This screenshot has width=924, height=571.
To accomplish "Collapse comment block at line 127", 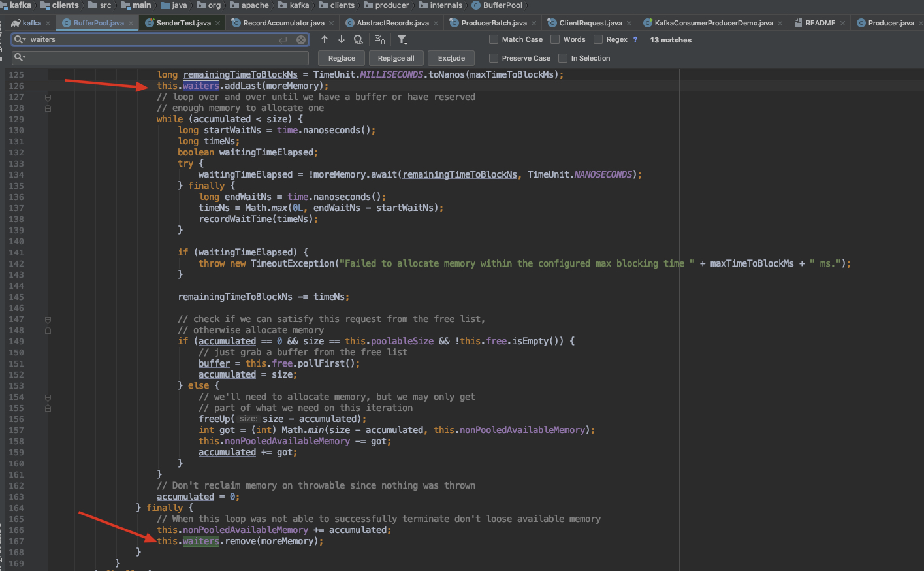I will click(48, 97).
